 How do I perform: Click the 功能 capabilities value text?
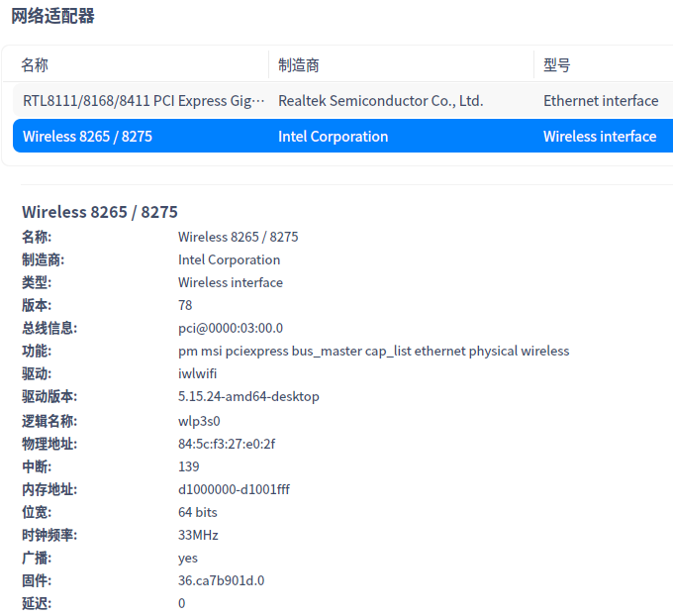pos(374,351)
